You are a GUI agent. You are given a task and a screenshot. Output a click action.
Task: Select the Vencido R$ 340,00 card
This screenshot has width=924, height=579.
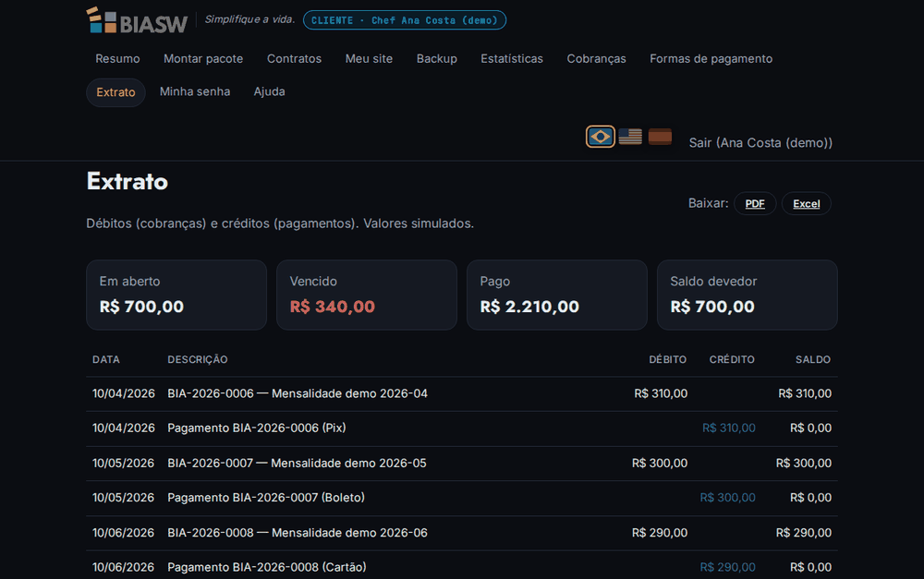pos(367,296)
